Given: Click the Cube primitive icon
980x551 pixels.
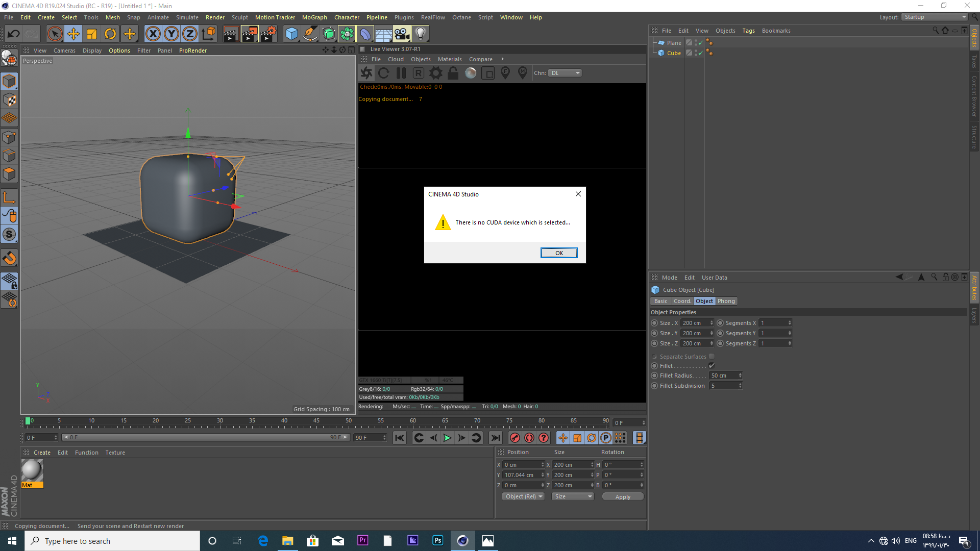Looking at the screenshot, I should 9,82.
